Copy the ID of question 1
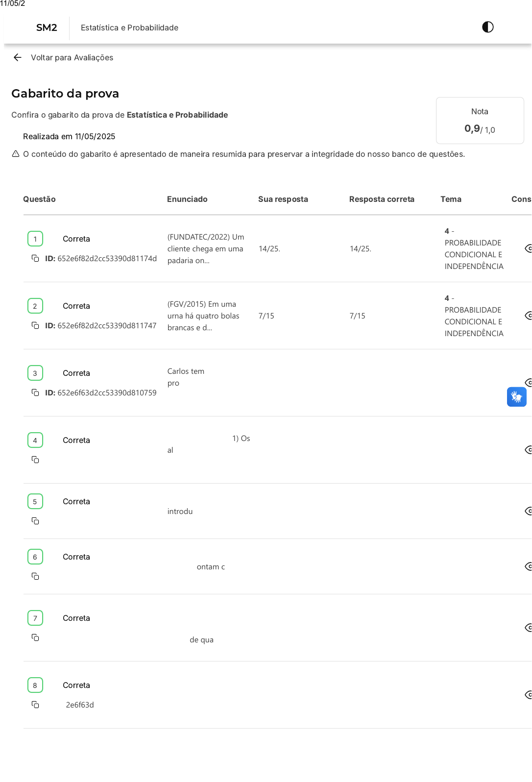The height and width of the screenshot is (782, 532). click(x=35, y=258)
